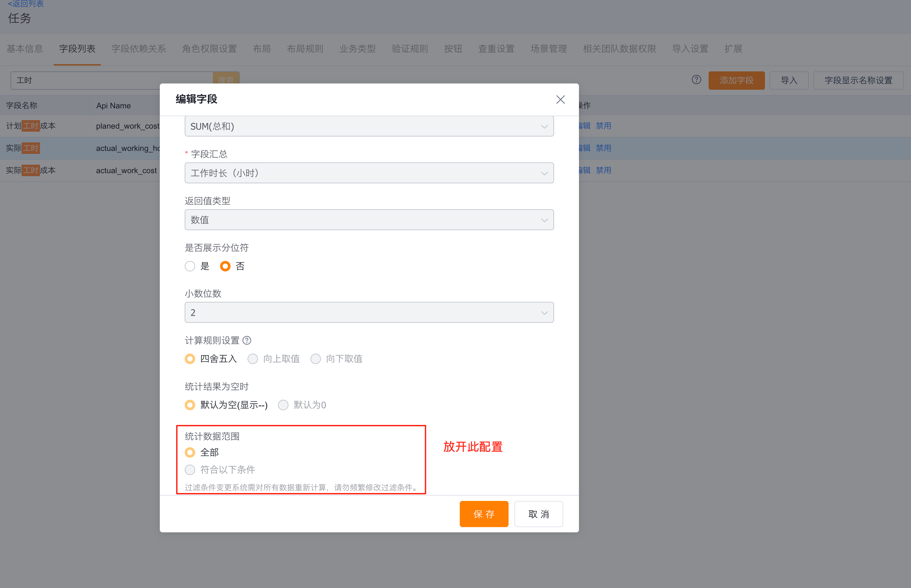The image size is (911, 588).
Task: Click the 取消 button
Action: (x=538, y=514)
